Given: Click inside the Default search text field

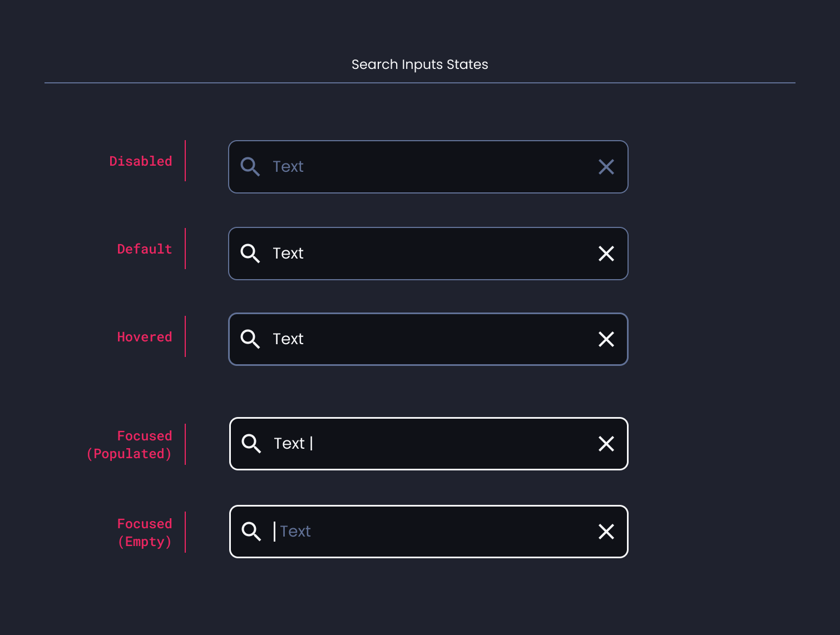Looking at the screenshot, I should (389, 254).
